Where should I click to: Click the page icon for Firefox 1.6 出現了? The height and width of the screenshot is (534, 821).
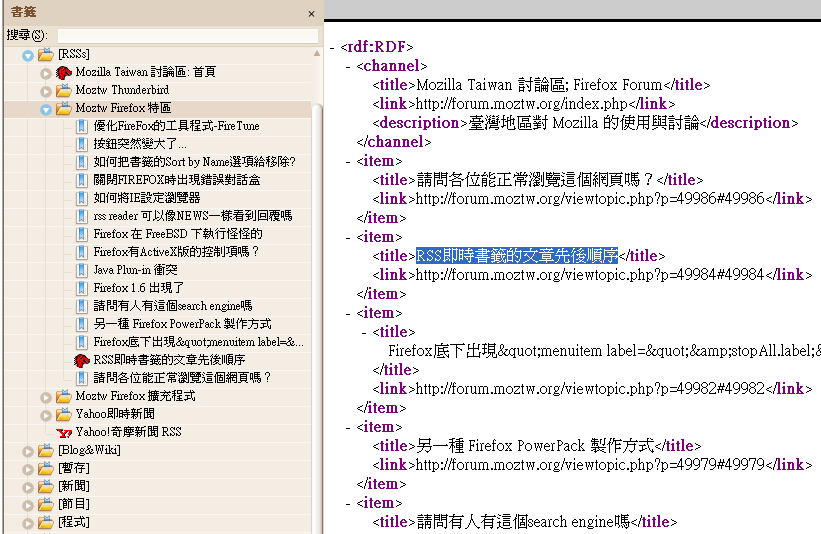coord(81,288)
